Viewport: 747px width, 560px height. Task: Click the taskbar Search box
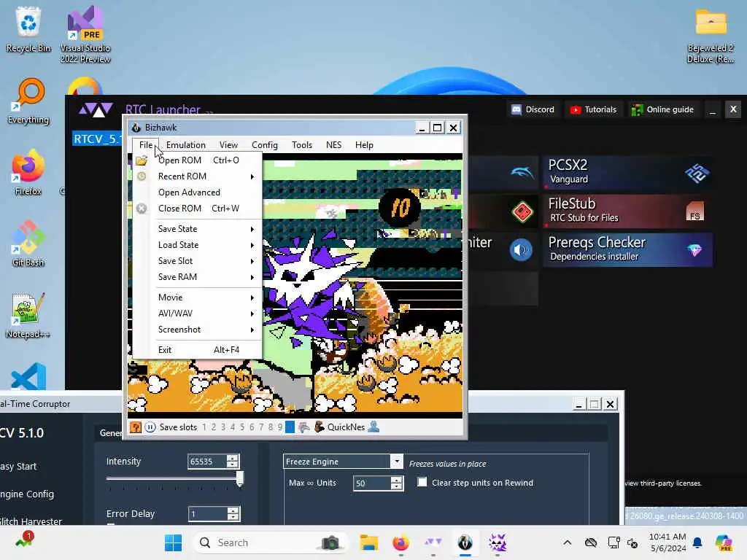pos(270,542)
